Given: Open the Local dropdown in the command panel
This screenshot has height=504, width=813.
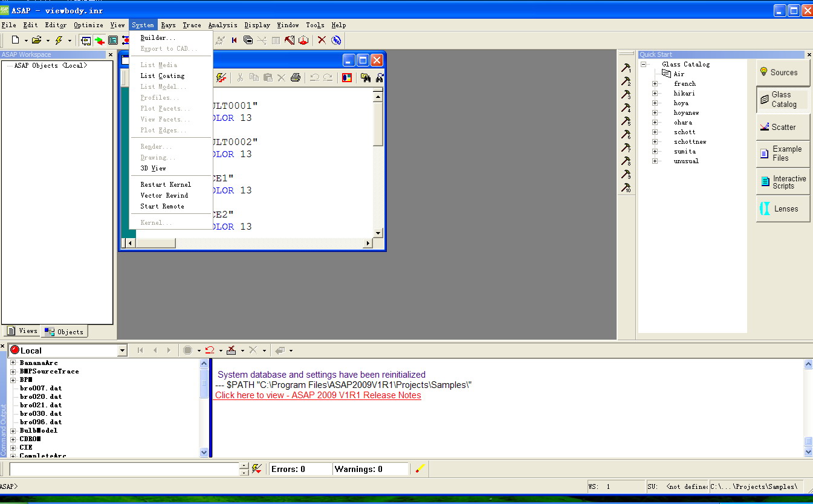Looking at the screenshot, I should coord(122,351).
